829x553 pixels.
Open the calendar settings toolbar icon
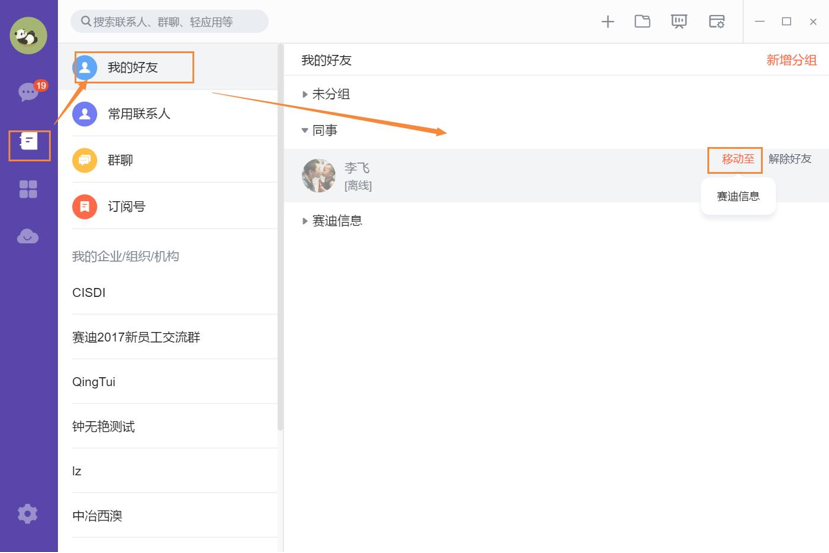(716, 22)
